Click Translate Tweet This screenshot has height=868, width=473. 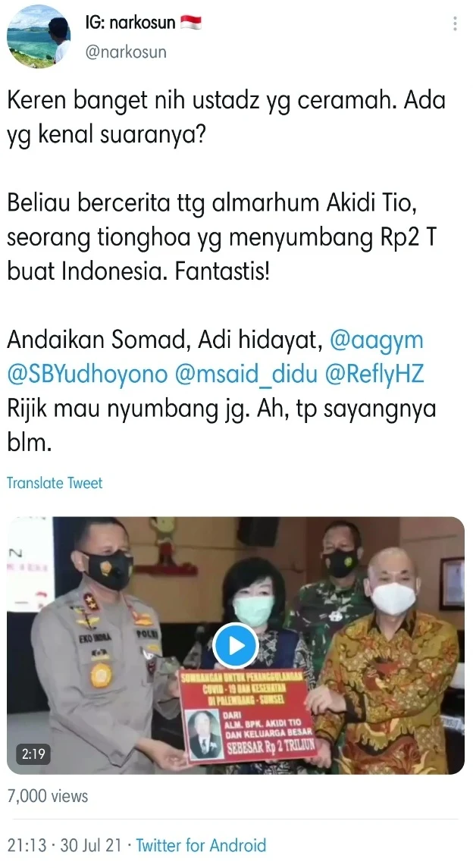tap(55, 483)
